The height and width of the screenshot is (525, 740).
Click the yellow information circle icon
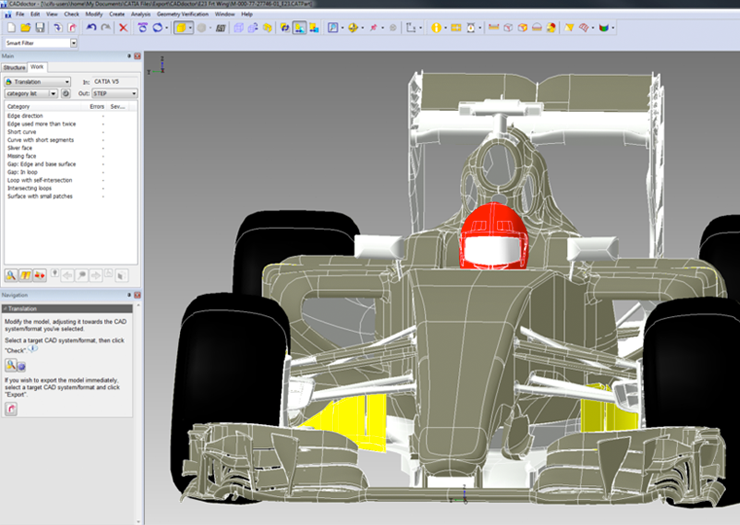[436, 28]
